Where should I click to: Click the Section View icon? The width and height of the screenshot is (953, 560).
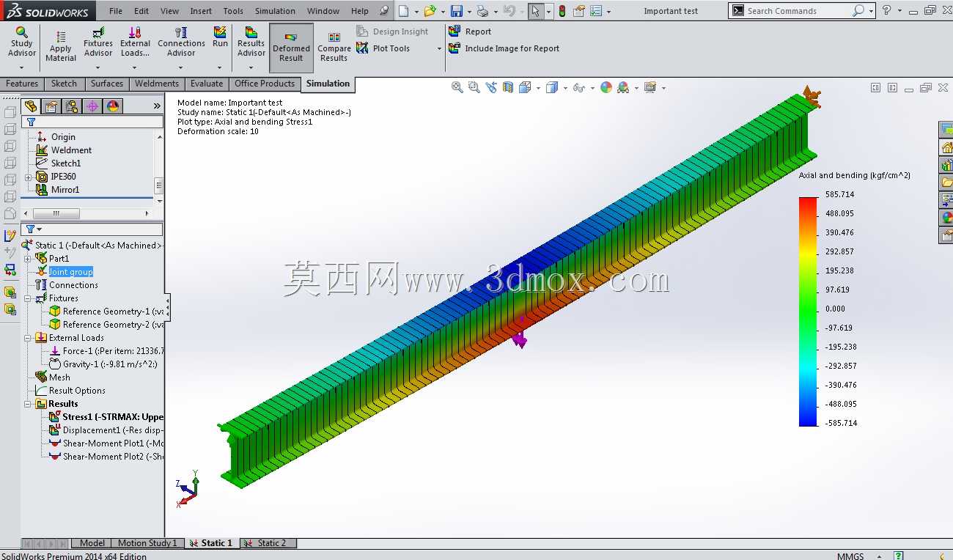(x=508, y=87)
